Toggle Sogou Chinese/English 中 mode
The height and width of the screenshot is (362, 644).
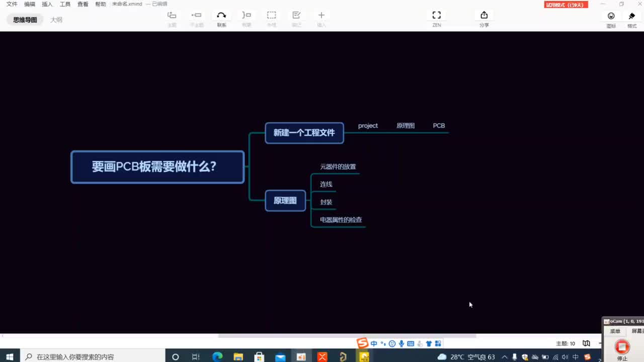374,344
